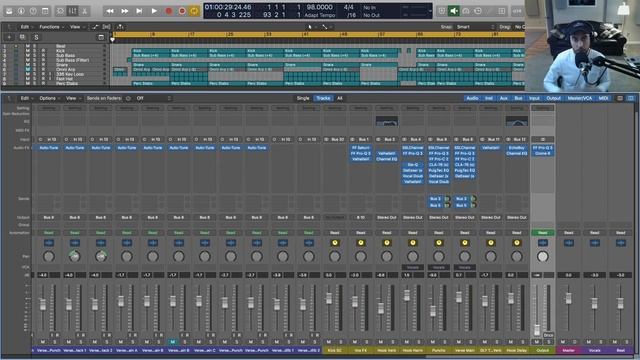Toggle the Bus channel strip filter
Screen dimensions: 640x360
[x=518, y=98]
